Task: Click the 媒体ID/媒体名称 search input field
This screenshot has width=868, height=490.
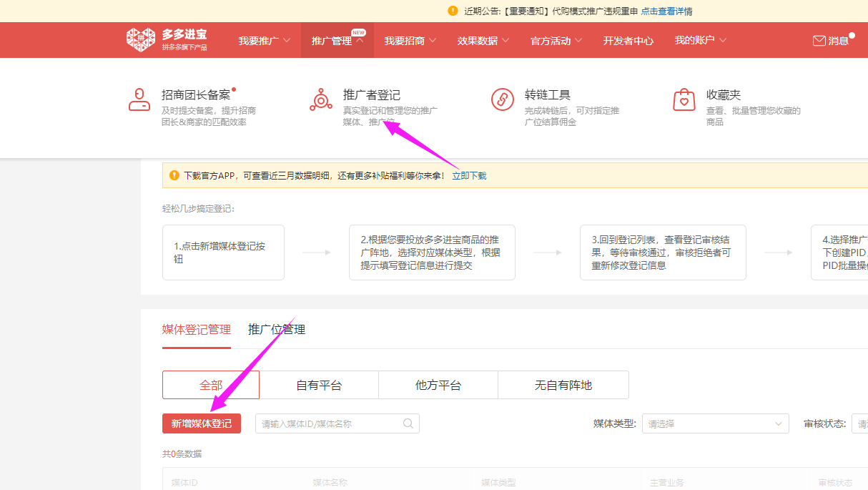Action: click(337, 423)
